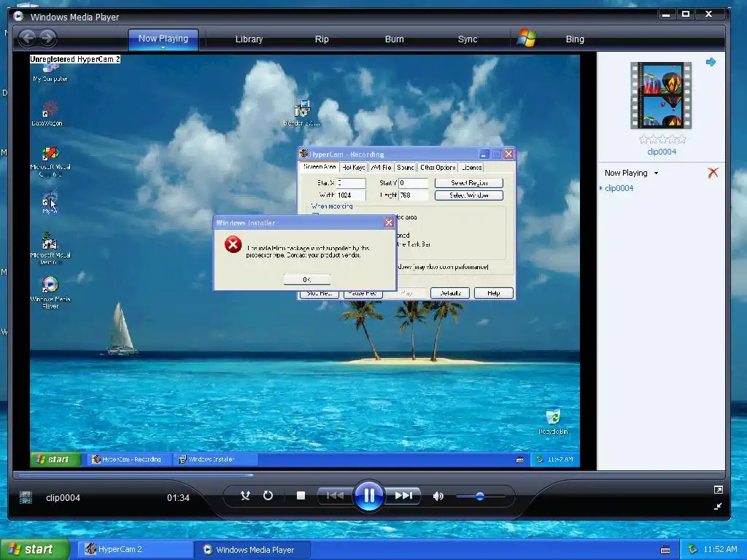747x560 pixels.
Task: Click clip0004 title in the playback bar
Action: 63,497
